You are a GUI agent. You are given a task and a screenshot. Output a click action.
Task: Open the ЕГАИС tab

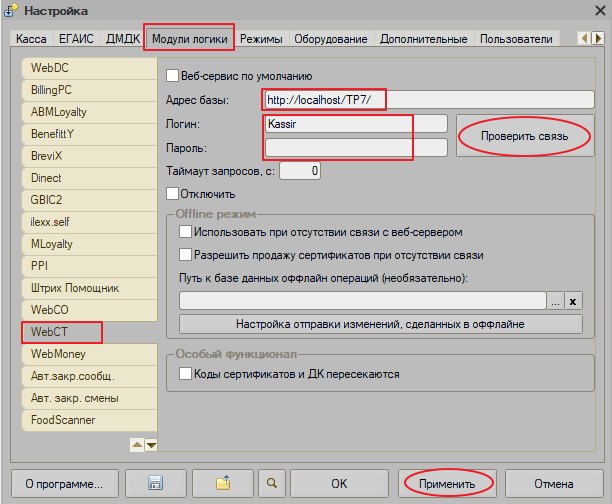point(76,39)
